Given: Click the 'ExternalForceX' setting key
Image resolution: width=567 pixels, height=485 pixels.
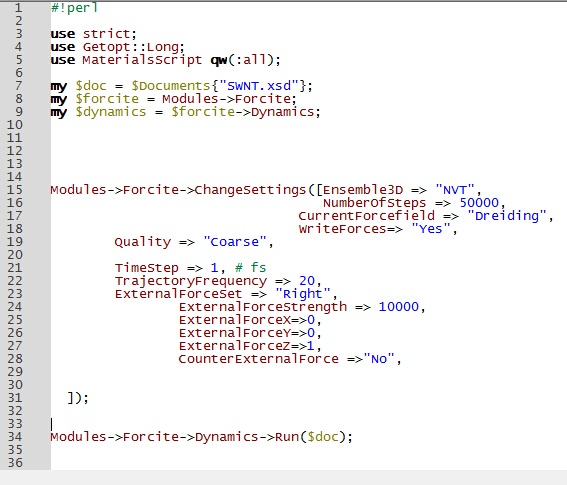Looking at the screenshot, I should [x=235, y=320].
